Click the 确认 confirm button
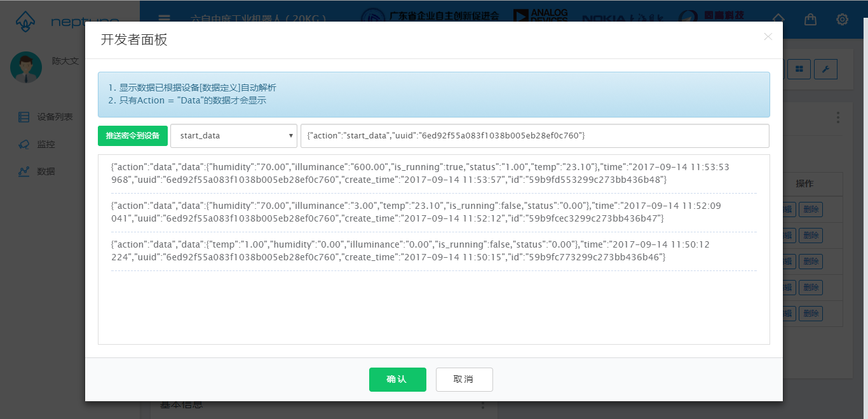This screenshot has height=419, width=868. coord(397,380)
